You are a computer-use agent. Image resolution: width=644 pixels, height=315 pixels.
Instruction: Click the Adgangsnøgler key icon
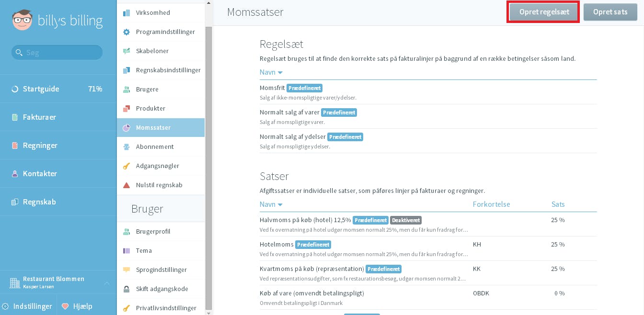(126, 166)
